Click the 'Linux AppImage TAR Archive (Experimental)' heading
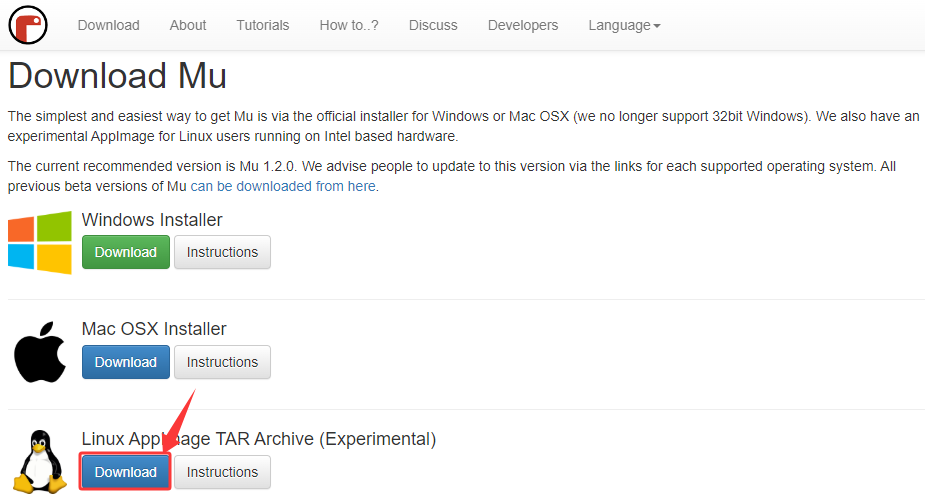 tap(258, 439)
